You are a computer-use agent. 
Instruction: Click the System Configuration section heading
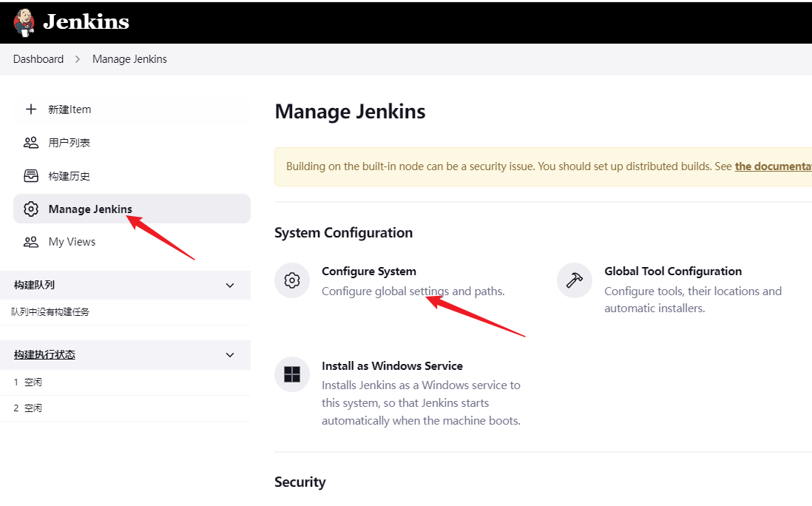[x=343, y=232]
